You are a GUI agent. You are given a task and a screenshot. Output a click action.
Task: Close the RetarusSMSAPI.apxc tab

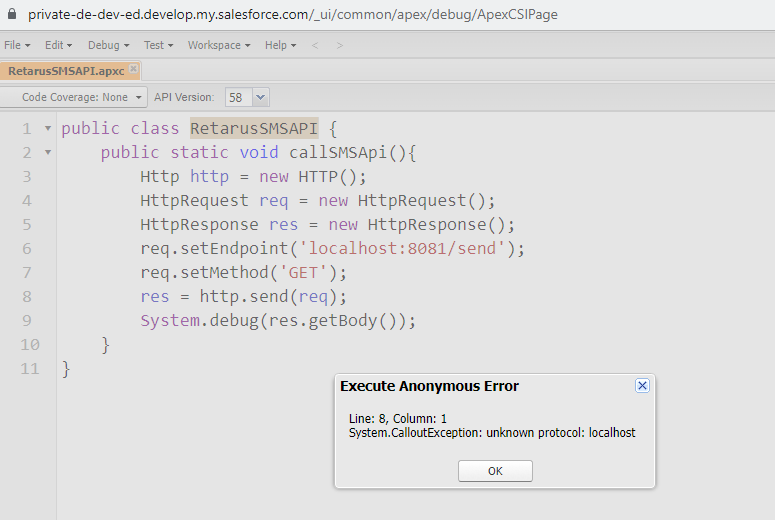tap(134, 70)
